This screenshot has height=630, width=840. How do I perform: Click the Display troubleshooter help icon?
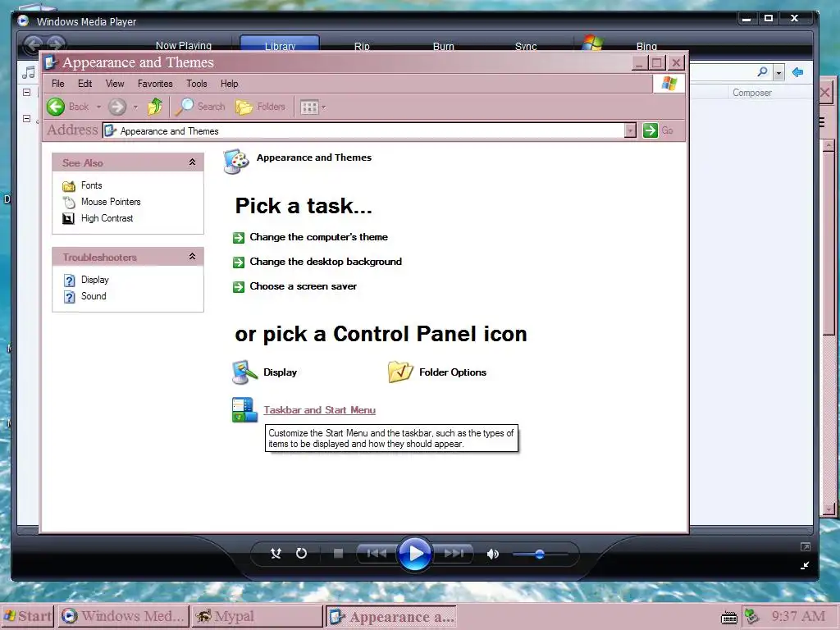coord(69,281)
